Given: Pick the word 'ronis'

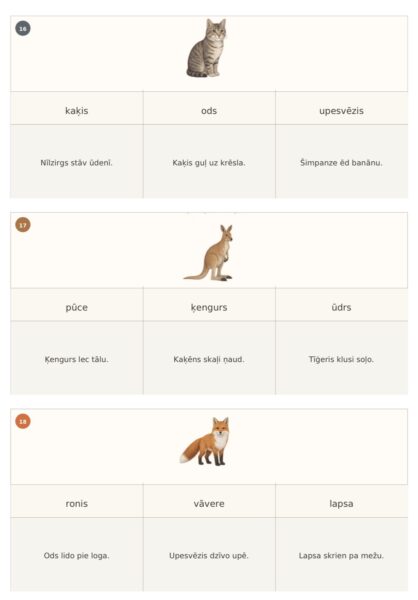Looking at the screenshot, I should tap(77, 504).
